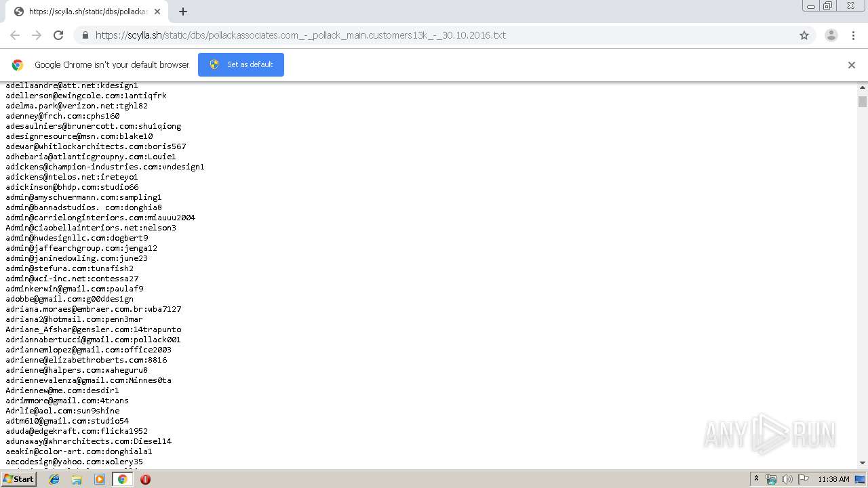This screenshot has height=488, width=868.
Task: View site information via the lock icon
Action: (85, 35)
